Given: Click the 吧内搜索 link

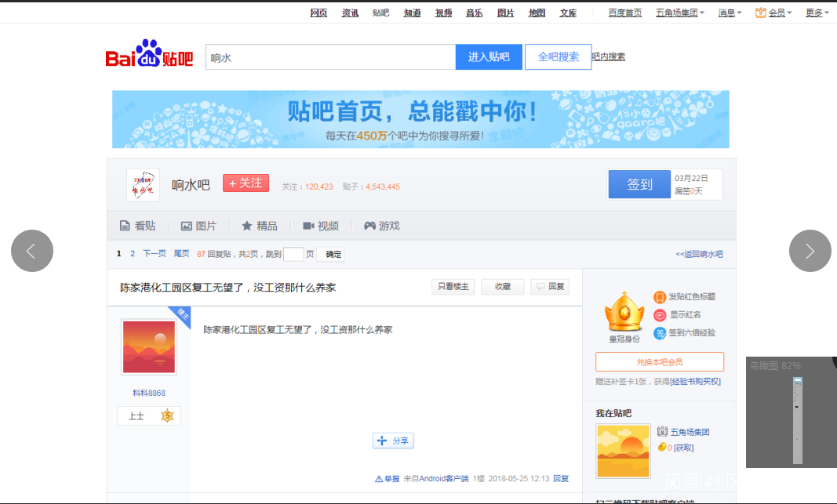Looking at the screenshot, I should 608,56.
